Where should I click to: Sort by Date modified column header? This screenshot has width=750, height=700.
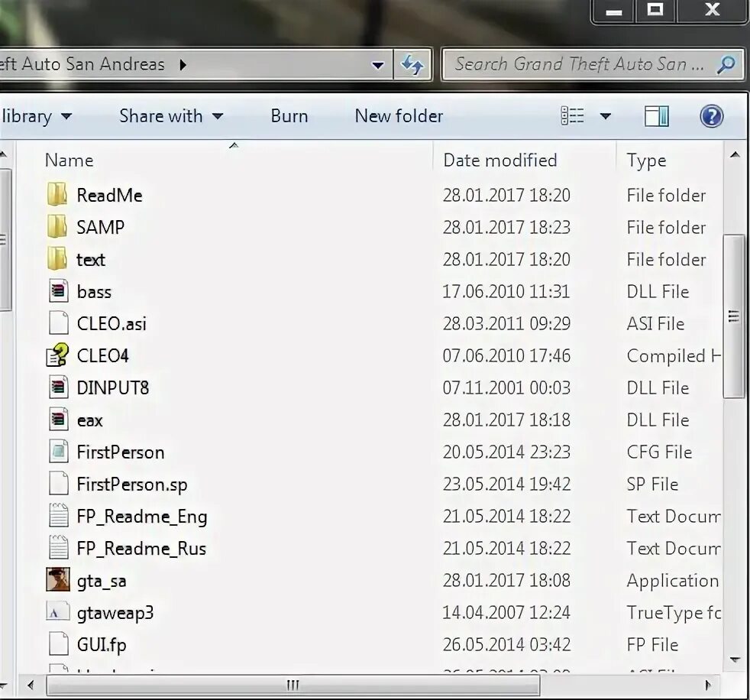(x=500, y=160)
